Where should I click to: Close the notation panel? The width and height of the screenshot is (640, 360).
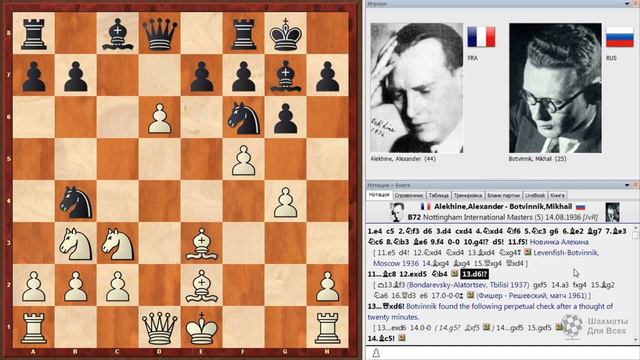[x=636, y=185]
